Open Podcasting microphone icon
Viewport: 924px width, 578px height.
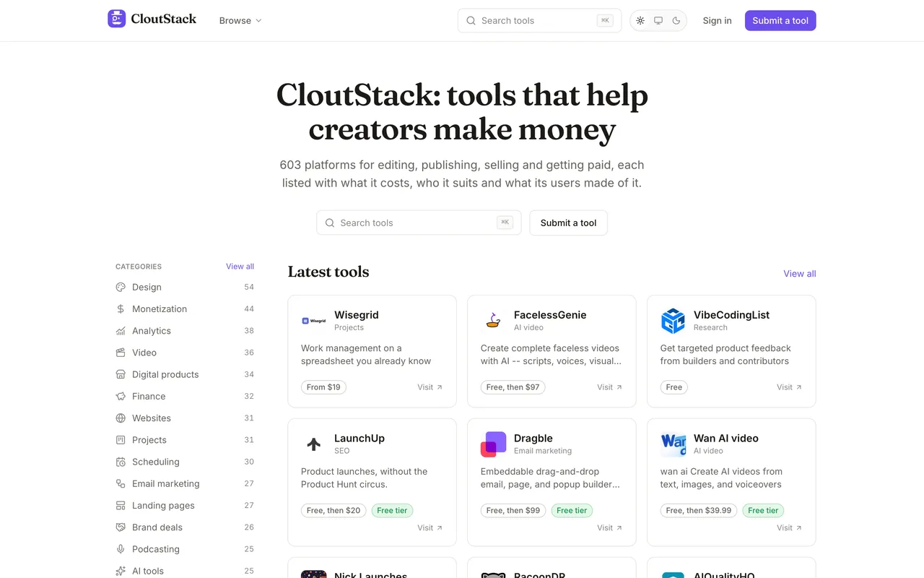click(121, 549)
